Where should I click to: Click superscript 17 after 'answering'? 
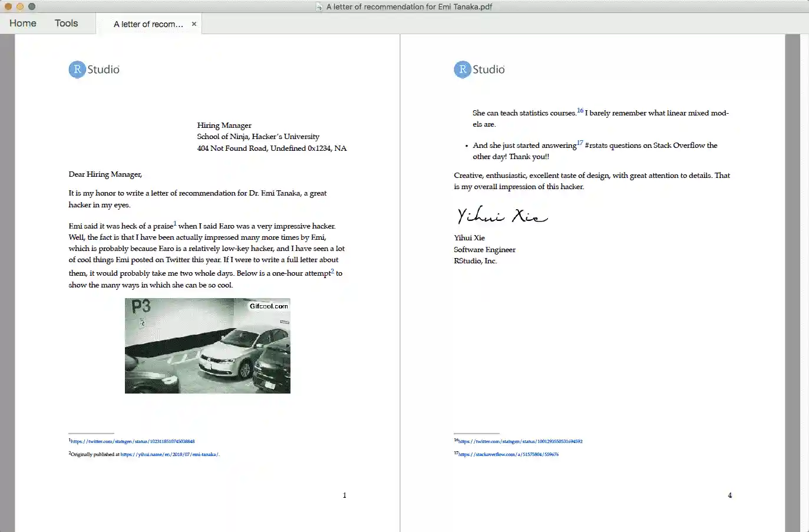(579, 142)
